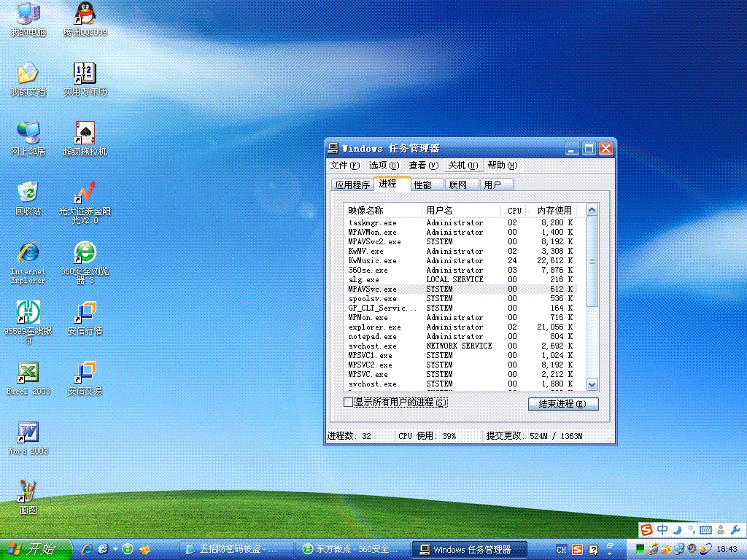Switch to the 五招防密码被盗 taskbar window
Image resolution: width=747 pixels, height=560 pixels.
coord(237,550)
